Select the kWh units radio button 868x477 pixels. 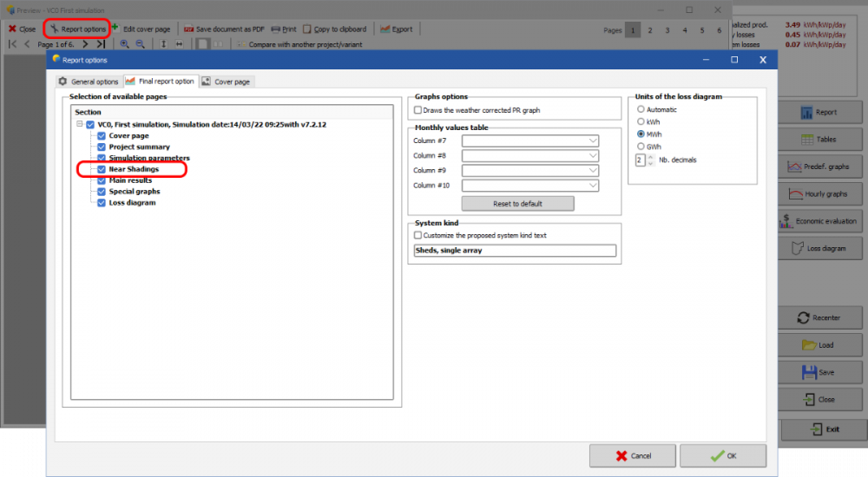[641, 122]
